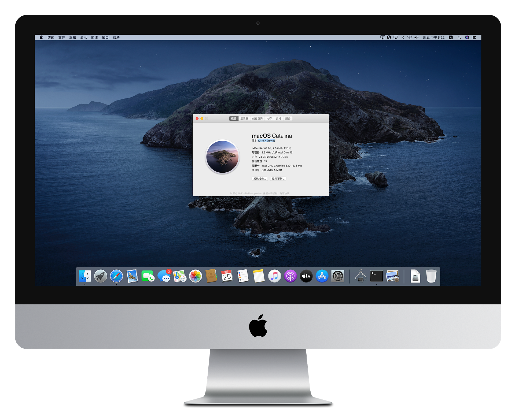The width and height of the screenshot is (515, 420).
Task: Launch Safari from the dock
Action: click(116, 276)
